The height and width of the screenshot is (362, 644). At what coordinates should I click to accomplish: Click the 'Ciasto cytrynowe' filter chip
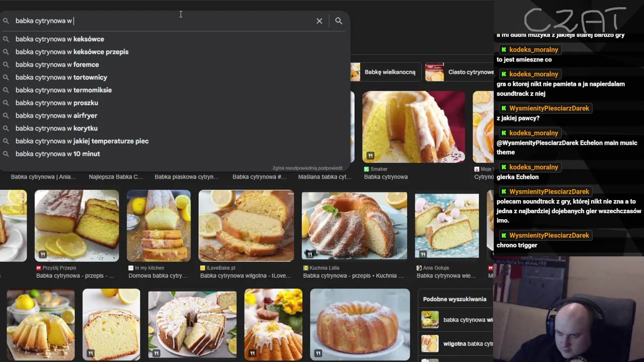(460, 72)
